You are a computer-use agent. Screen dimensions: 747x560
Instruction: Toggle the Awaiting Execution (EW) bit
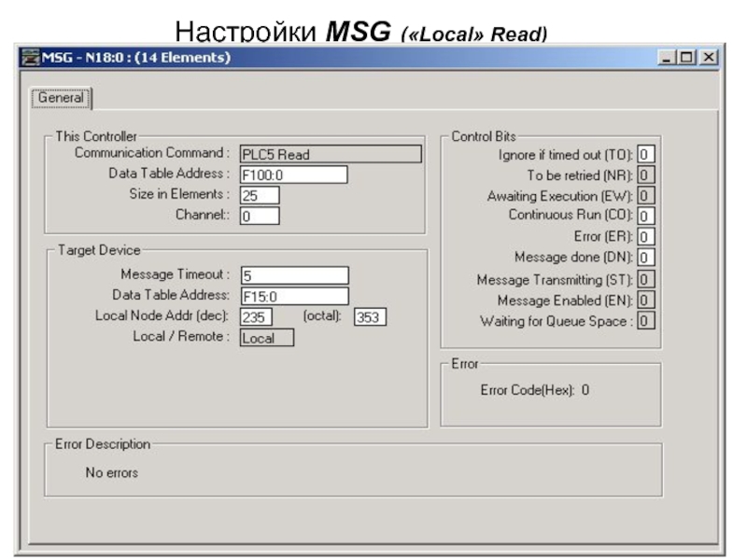(x=646, y=196)
